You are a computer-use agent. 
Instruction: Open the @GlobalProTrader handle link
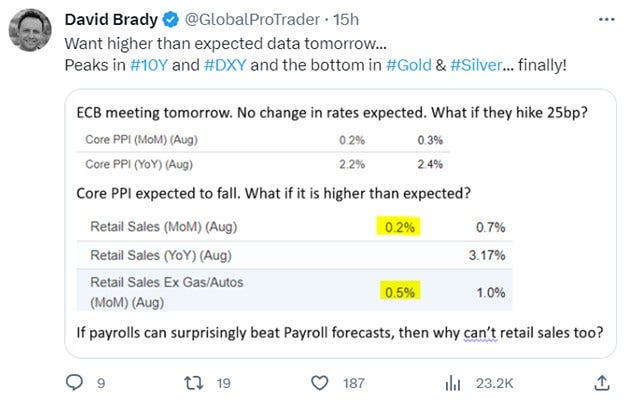click(252, 20)
